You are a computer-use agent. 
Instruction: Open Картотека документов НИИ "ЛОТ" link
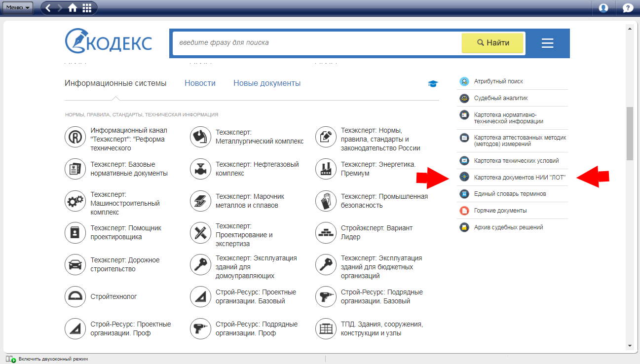519,177
